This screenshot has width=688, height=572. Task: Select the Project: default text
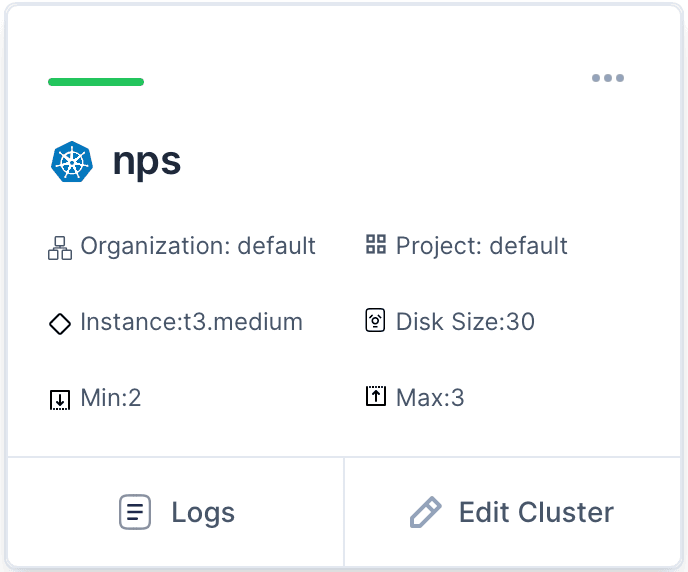pos(482,246)
